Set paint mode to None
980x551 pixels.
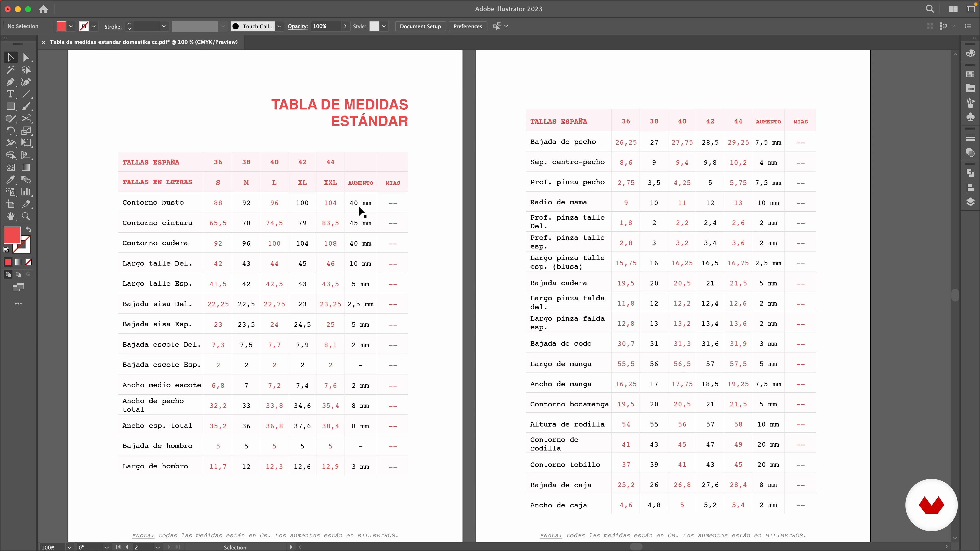(28, 262)
